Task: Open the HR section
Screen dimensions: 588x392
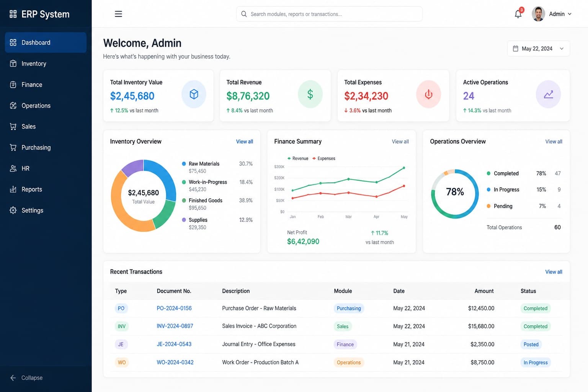Action: tap(46, 168)
